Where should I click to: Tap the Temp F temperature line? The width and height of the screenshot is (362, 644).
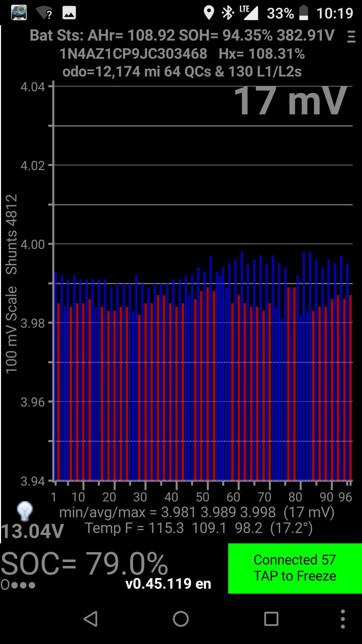[x=198, y=528]
